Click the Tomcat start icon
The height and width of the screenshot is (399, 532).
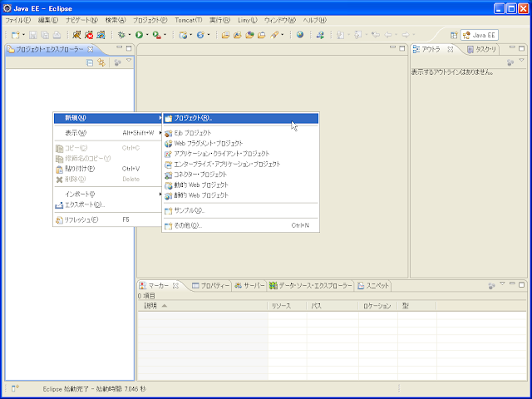click(76, 35)
